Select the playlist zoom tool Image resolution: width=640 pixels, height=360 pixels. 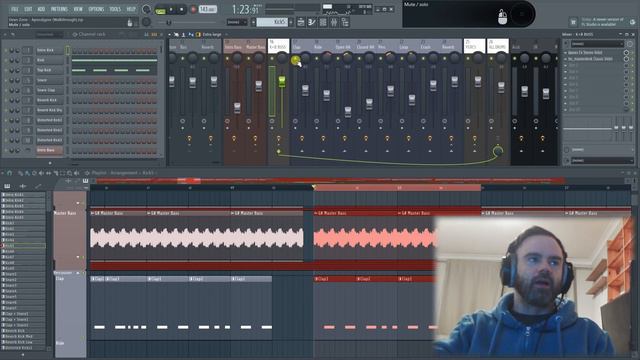point(69,173)
